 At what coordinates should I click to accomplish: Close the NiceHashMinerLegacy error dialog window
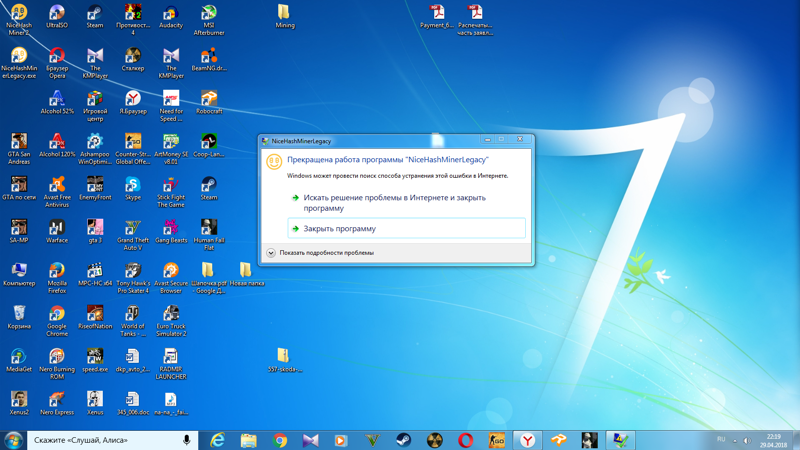(x=520, y=139)
